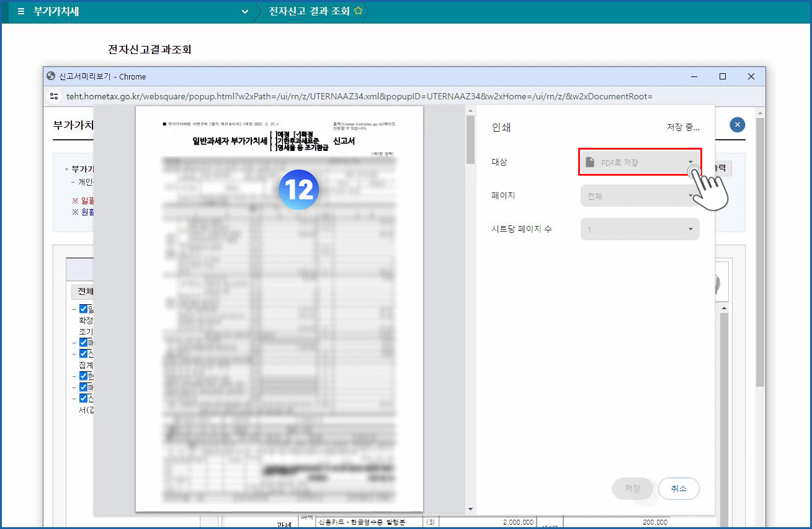Open the 페이지 dropdown showing 전체
This screenshot has width=812, height=529.
pos(640,196)
